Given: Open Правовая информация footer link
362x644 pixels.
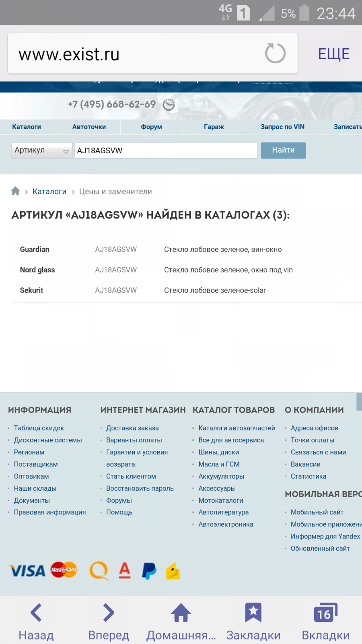Looking at the screenshot, I should click(x=50, y=512).
